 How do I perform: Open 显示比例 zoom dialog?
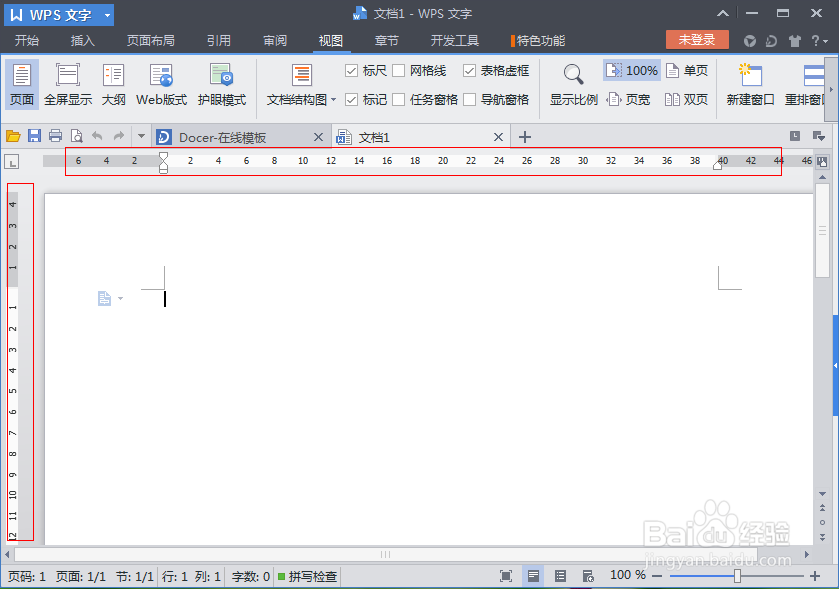pyautogui.click(x=573, y=84)
